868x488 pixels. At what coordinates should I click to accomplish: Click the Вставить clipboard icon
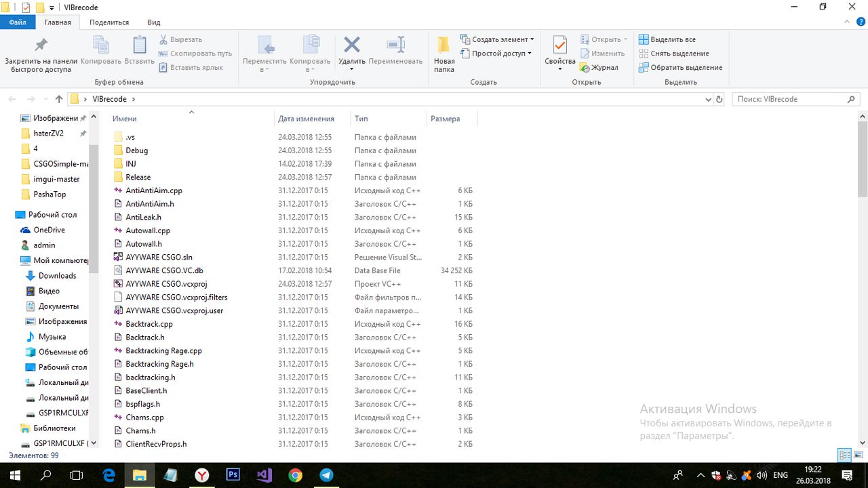point(140,45)
